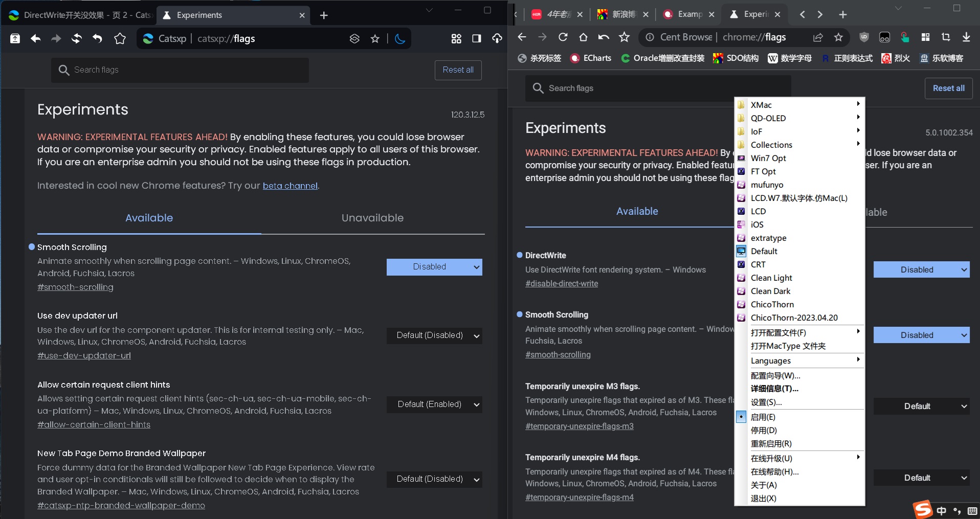
Task: Click crop screenshot icon in Cent toolbar
Action: (x=946, y=37)
